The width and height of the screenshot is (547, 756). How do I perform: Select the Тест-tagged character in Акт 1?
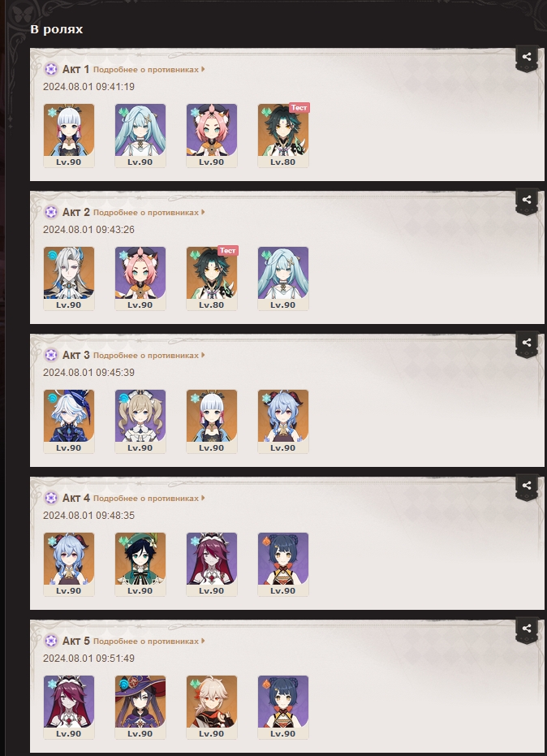tap(283, 136)
